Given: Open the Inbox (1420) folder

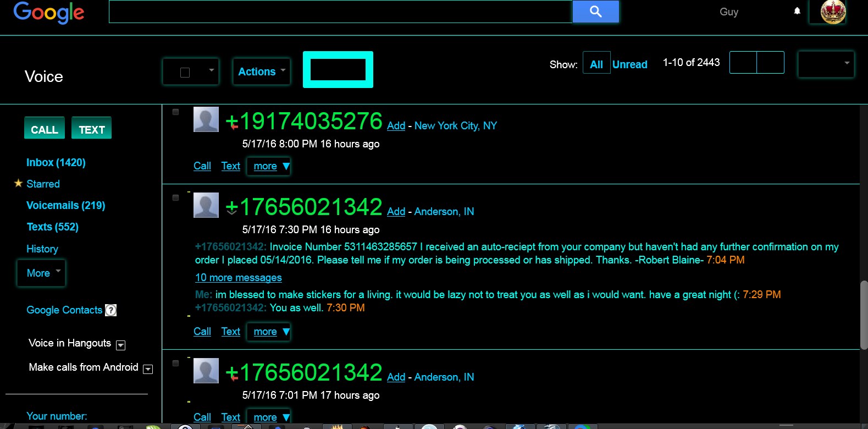Looking at the screenshot, I should 56,162.
